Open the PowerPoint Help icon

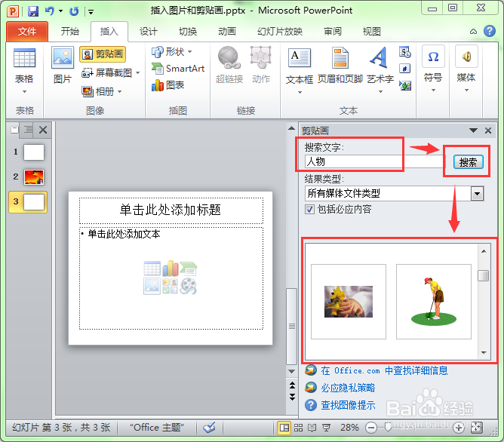[x=489, y=31]
